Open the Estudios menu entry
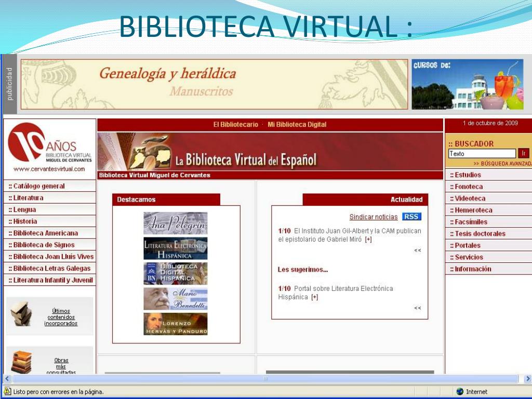 (488, 175)
